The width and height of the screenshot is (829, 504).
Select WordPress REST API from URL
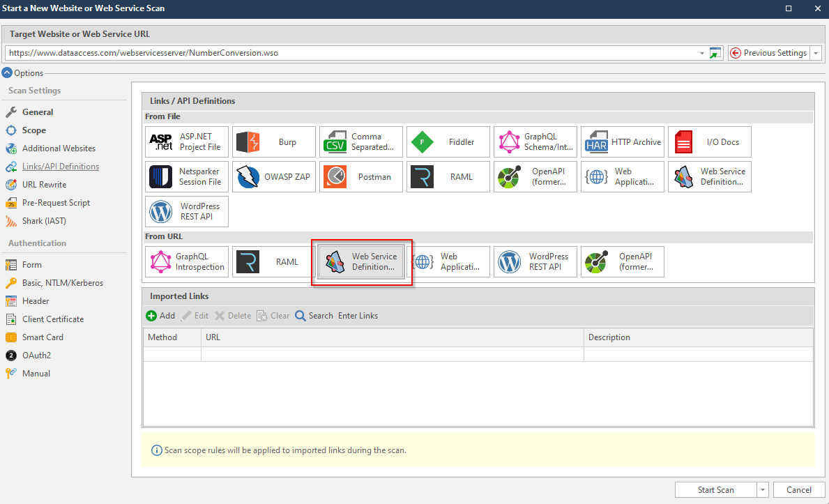tap(535, 261)
